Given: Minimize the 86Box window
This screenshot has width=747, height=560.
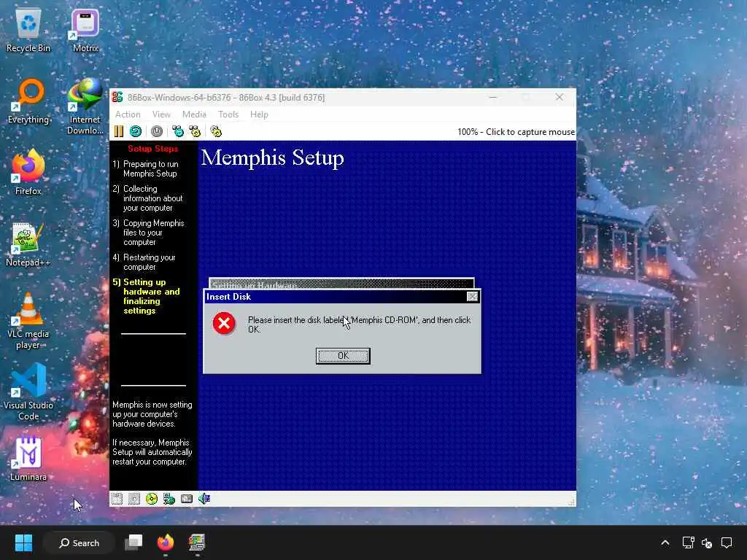Looking at the screenshot, I should coord(494,97).
